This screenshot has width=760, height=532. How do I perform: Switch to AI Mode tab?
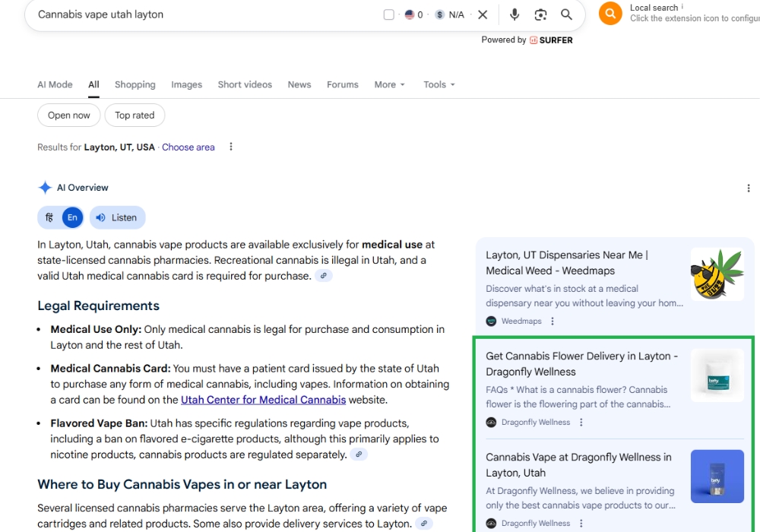coord(55,84)
